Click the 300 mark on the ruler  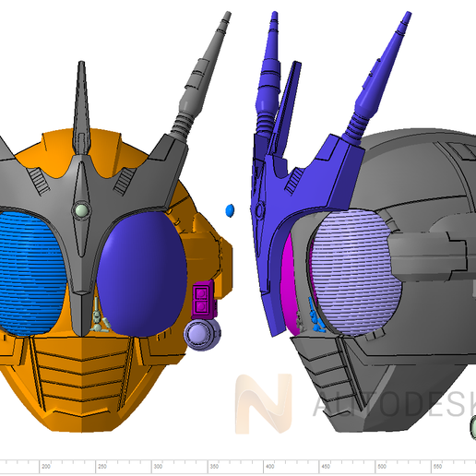158,467
